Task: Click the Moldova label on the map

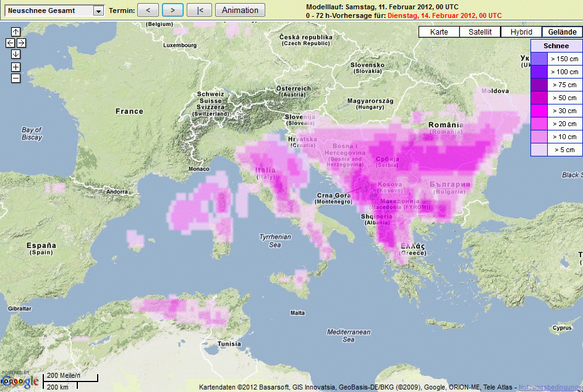Action: pos(495,91)
